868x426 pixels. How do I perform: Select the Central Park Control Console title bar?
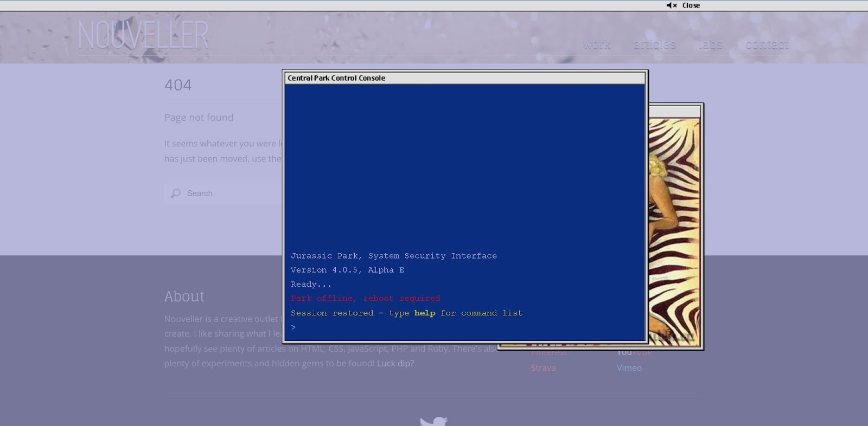465,78
